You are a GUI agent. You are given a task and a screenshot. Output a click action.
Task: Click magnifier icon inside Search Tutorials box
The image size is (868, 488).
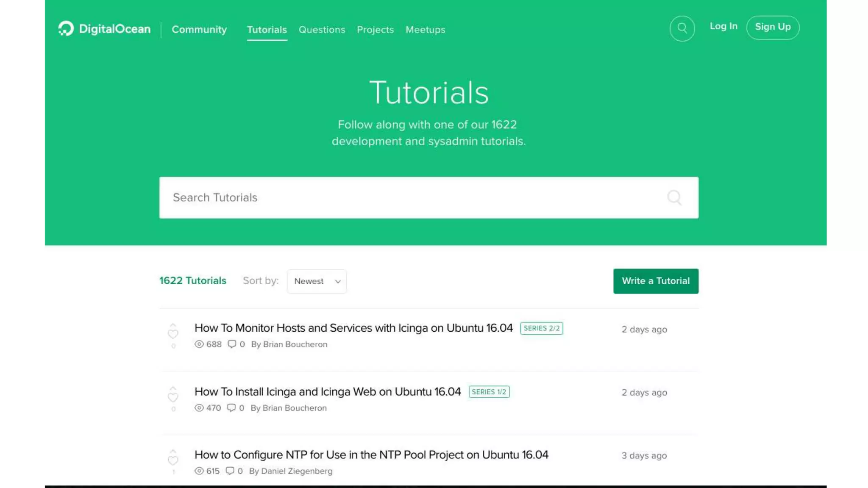[x=674, y=197]
